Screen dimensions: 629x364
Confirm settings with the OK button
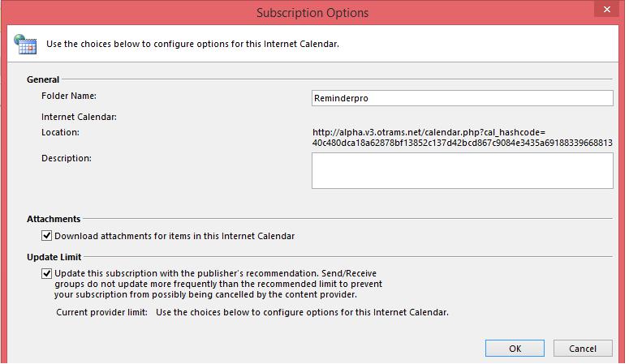tap(515, 349)
